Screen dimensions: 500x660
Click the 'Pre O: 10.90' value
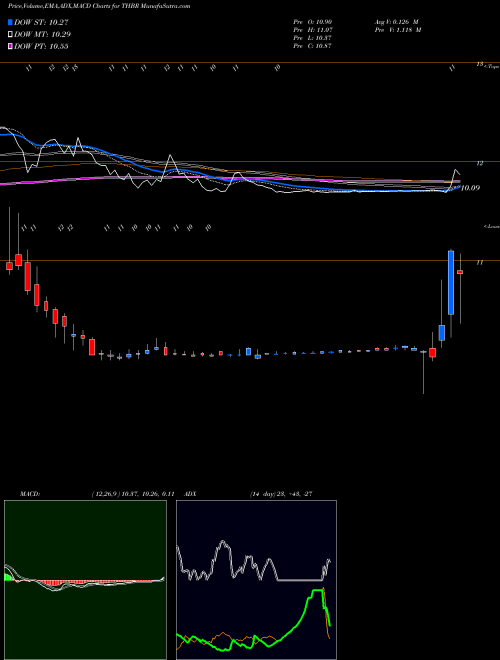coord(313,22)
